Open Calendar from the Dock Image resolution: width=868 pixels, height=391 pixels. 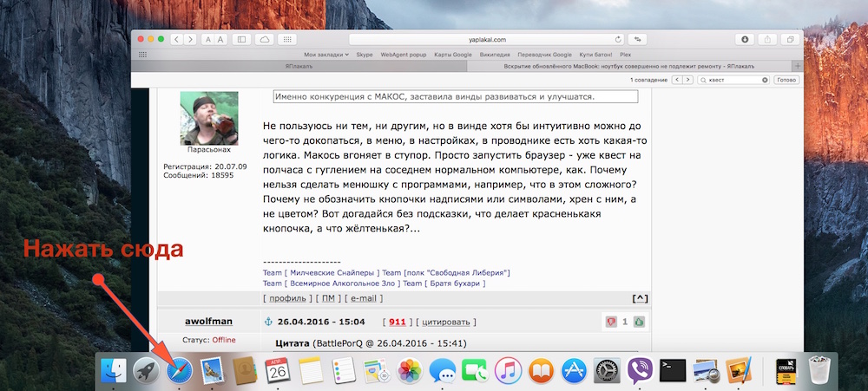point(279,370)
